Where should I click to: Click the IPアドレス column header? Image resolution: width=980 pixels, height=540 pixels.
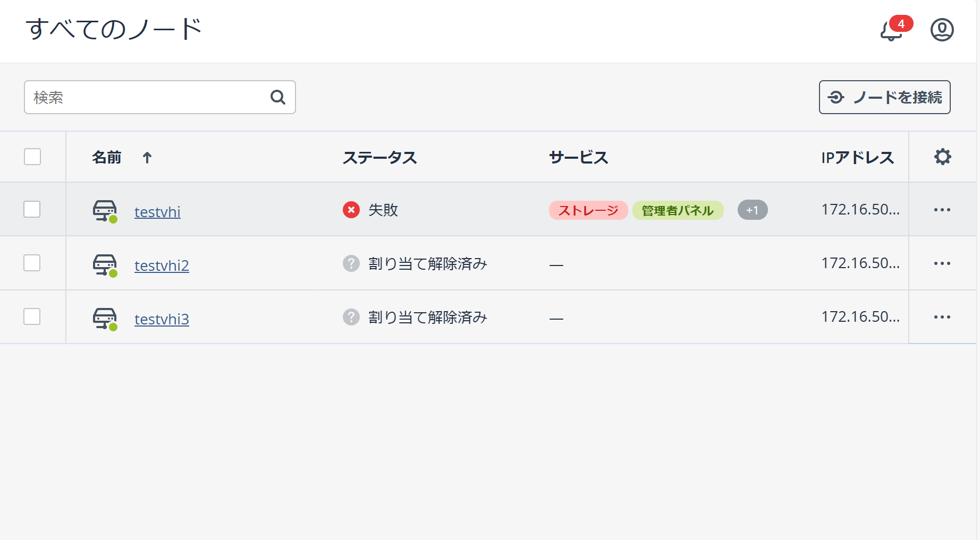(858, 158)
